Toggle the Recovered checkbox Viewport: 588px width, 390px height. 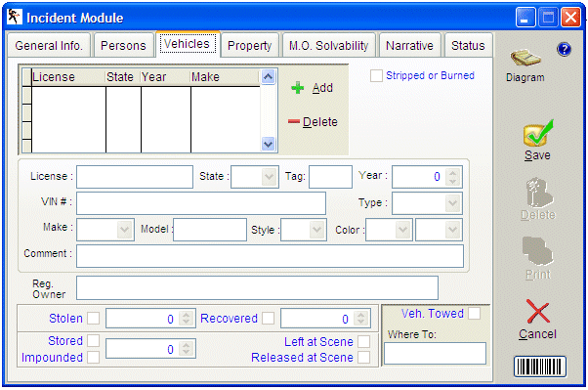point(269,318)
